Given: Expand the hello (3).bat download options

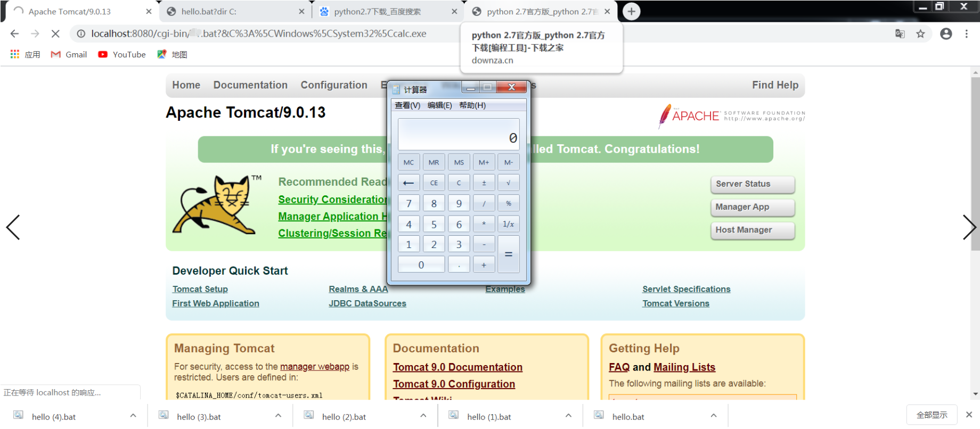Looking at the screenshot, I should 278,415.
